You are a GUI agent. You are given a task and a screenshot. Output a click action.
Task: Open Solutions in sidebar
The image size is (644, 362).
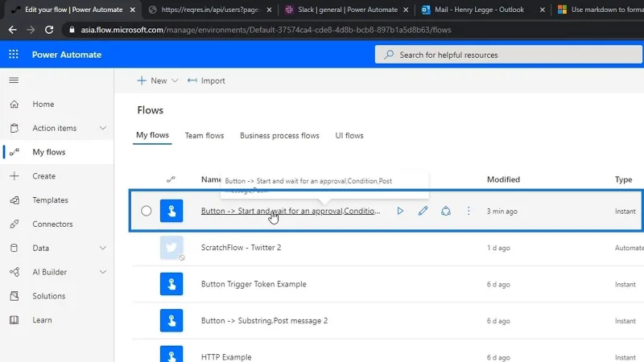[49, 296]
